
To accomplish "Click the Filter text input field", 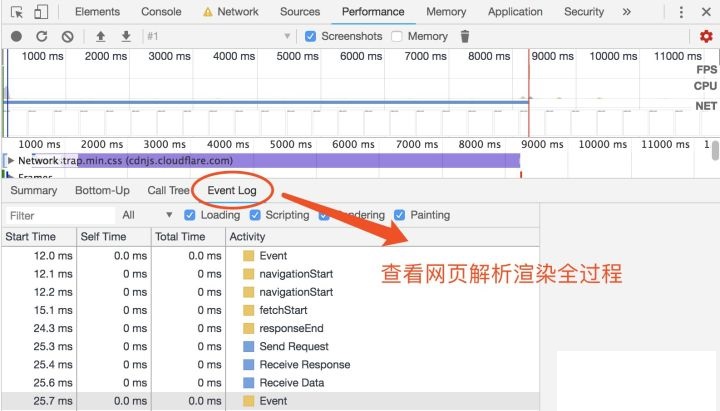I will pyautogui.click(x=60, y=215).
